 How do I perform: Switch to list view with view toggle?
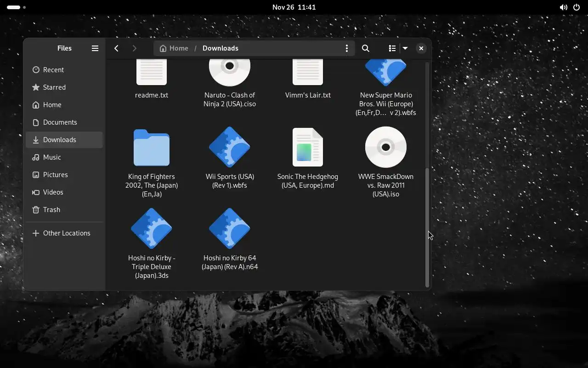pos(392,48)
